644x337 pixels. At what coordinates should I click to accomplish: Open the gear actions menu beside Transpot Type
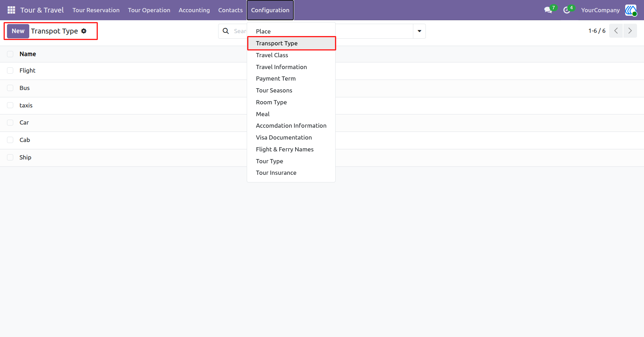(84, 31)
